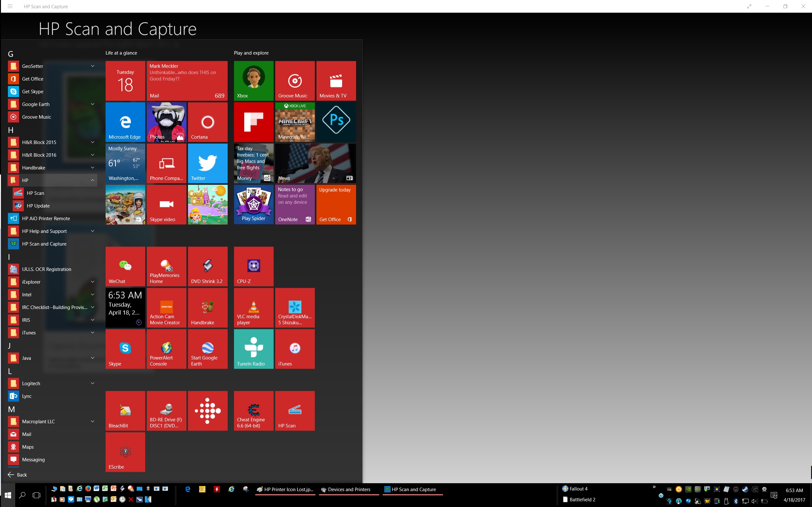This screenshot has height=507, width=812.
Task: Open the Xbox tile
Action: coord(253,81)
